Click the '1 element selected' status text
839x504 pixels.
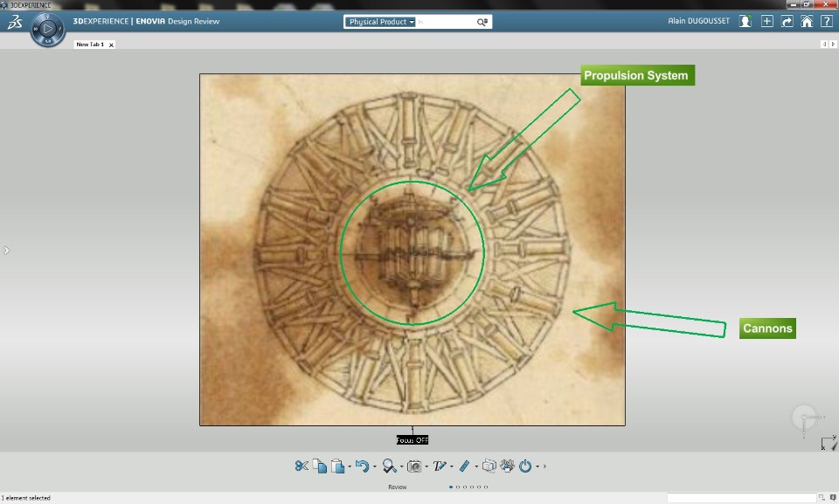point(25,498)
